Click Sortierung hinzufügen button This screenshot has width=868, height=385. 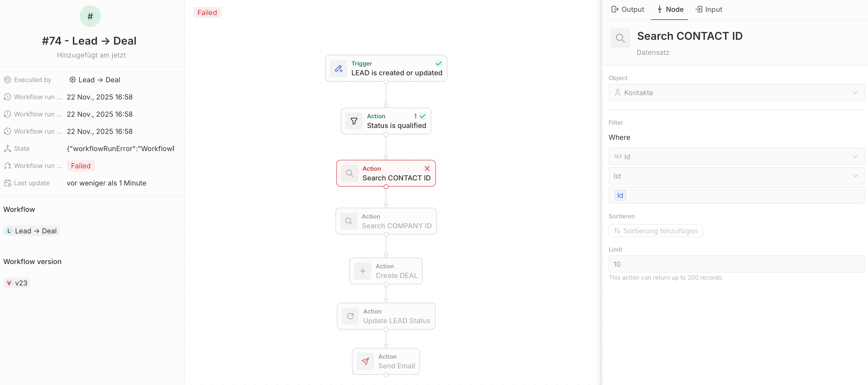pos(655,231)
